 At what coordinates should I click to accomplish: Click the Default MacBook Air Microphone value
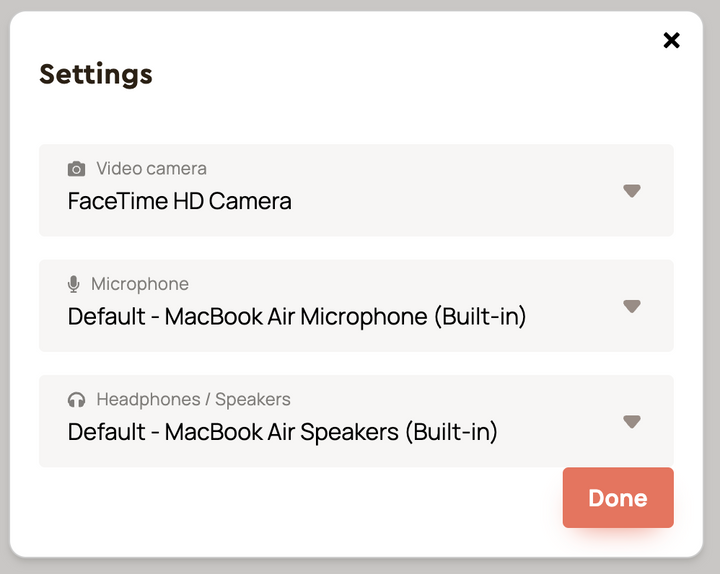[x=297, y=317]
